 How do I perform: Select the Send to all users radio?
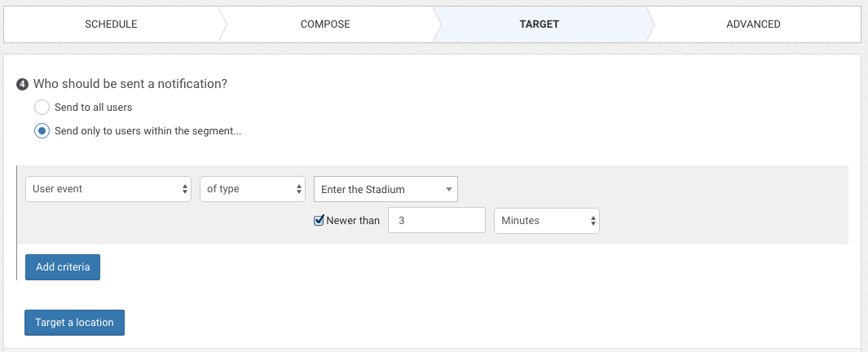click(x=42, y=108)
